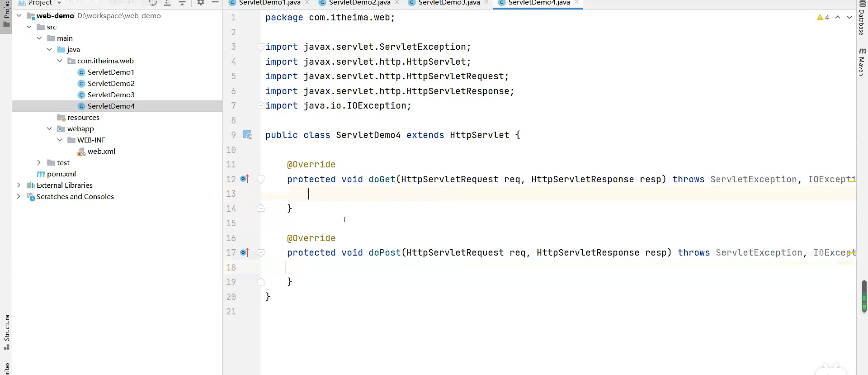Click the warnings indicator showing 4

(x=823, y=17)
